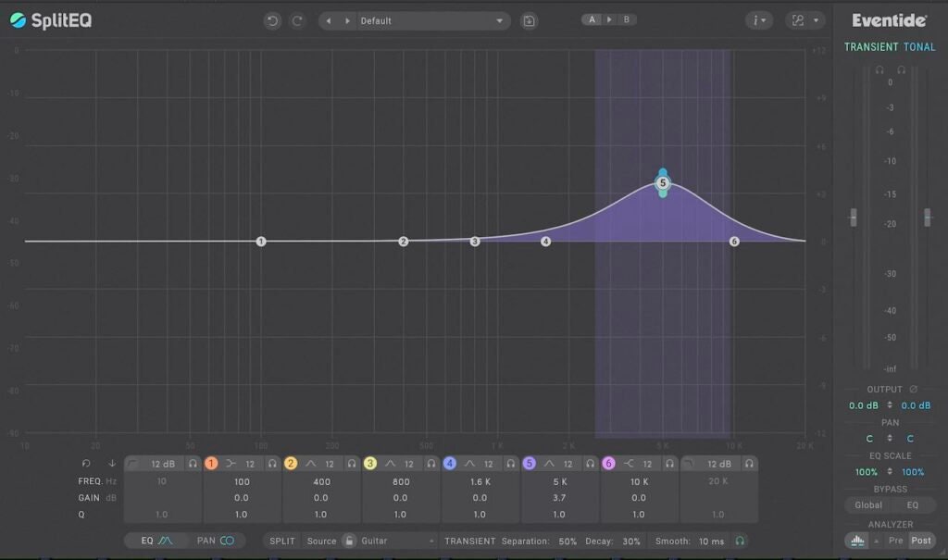
Task: Click the Transient output level fader
Action: click(x=853, y=218)
